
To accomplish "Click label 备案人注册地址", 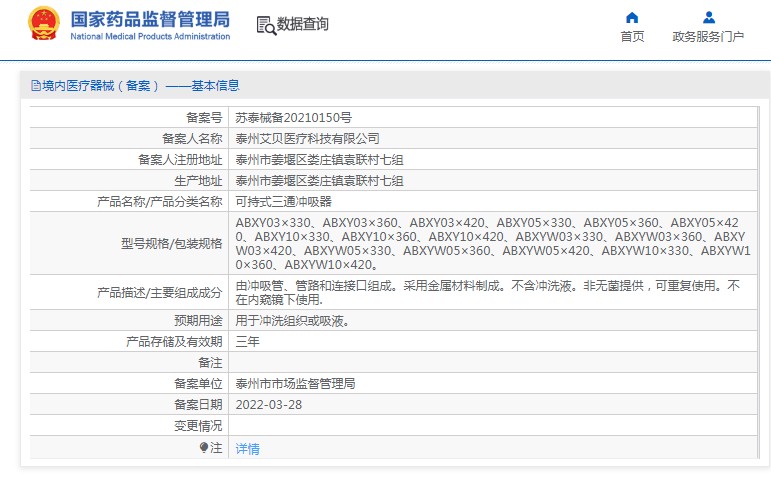I will coord(180,160).
